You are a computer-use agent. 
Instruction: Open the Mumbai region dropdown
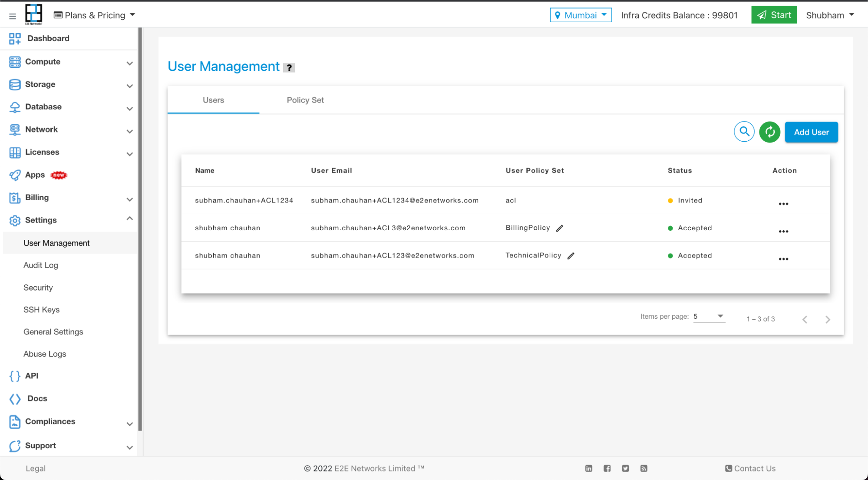point(581,15)
